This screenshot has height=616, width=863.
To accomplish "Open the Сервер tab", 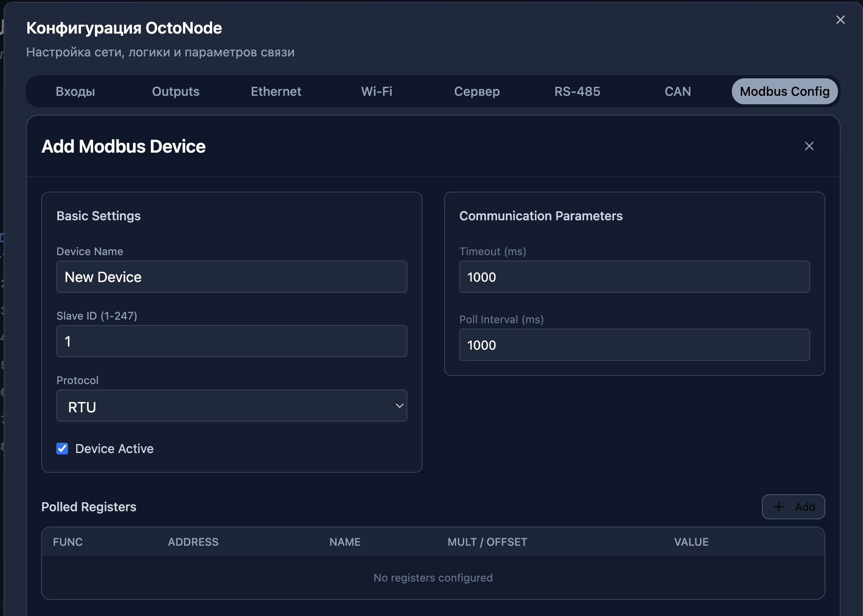I will tap(477, 91).
